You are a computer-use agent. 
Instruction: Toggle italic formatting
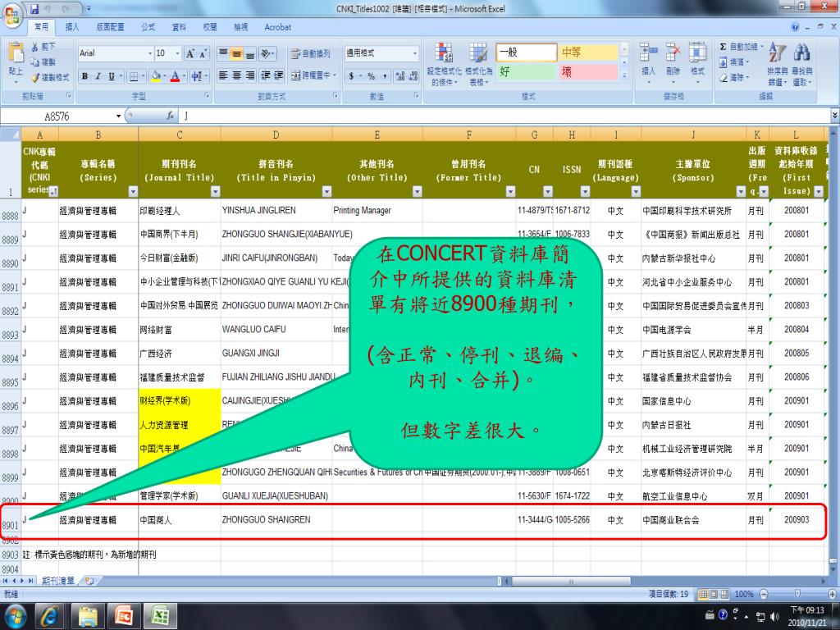point(98,76)
